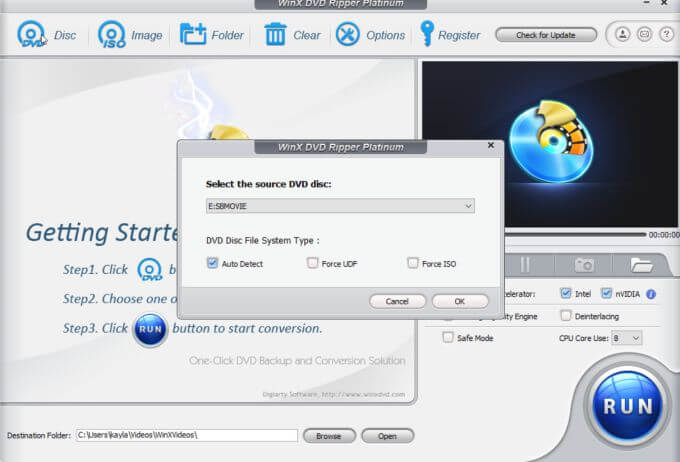The height and width of the screenshot is (462, 680).
Task: Enable the Safe Mode checkbox
Action: coord(448,337)
